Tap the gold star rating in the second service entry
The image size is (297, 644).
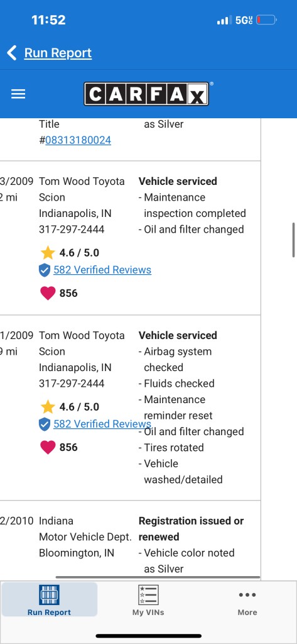(x=48, y=407)
